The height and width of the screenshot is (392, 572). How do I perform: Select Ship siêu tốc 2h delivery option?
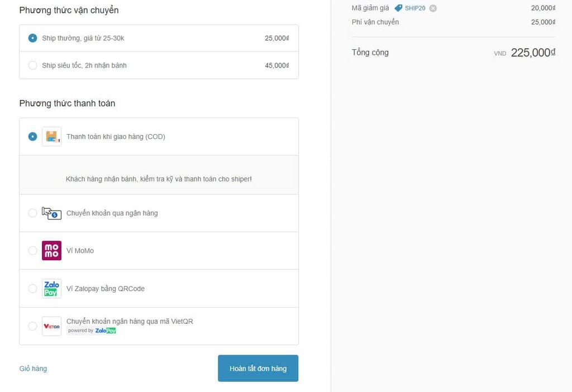[x=32, y=65]
